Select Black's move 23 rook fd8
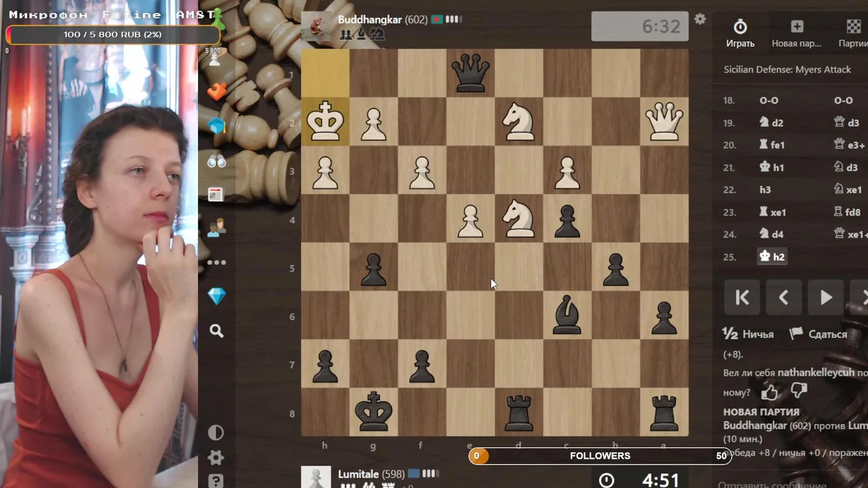868x488 pixels. tap(847, 212)
